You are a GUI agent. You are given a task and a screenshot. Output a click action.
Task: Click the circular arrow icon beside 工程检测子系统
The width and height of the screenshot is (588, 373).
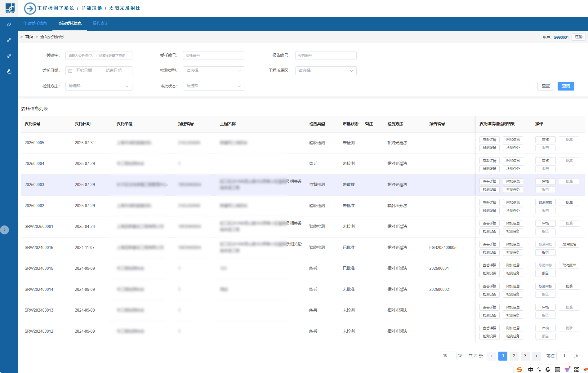tap(30, 8)
